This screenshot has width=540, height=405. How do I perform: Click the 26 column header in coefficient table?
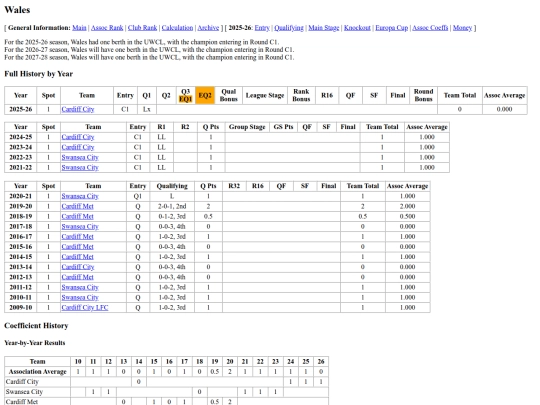[321, 362]
